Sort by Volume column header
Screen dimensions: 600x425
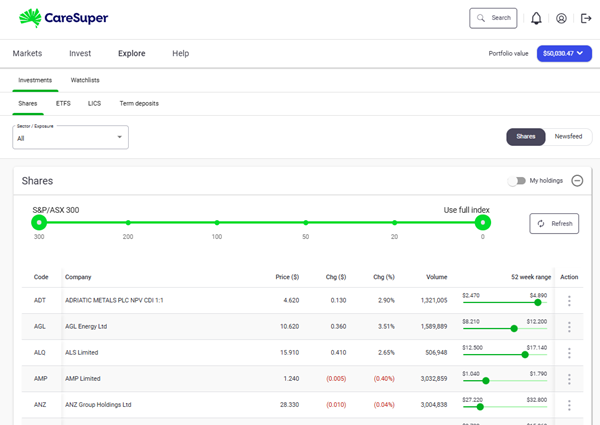click(x=437, y=277)
